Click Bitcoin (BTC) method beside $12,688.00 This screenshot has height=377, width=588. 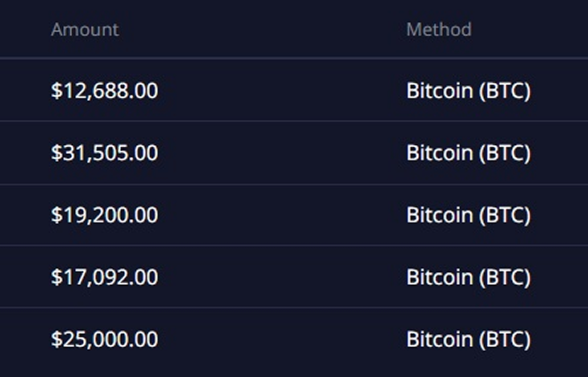click(468, 91)
